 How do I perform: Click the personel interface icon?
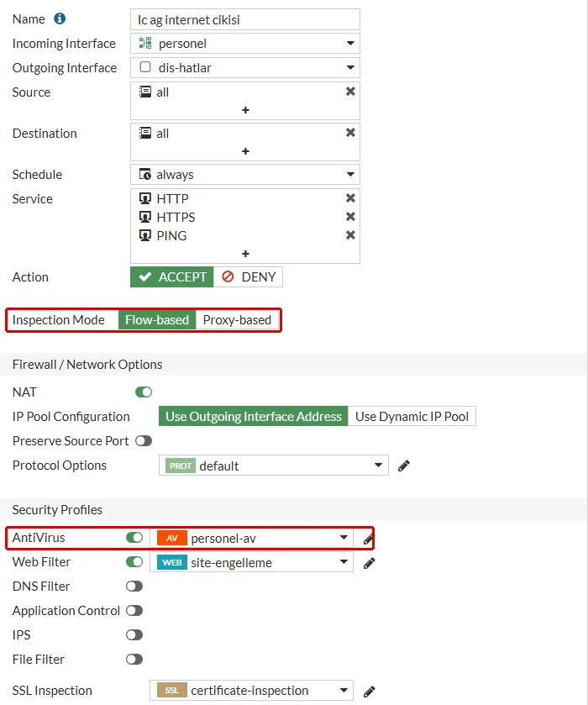coord(144,43)
